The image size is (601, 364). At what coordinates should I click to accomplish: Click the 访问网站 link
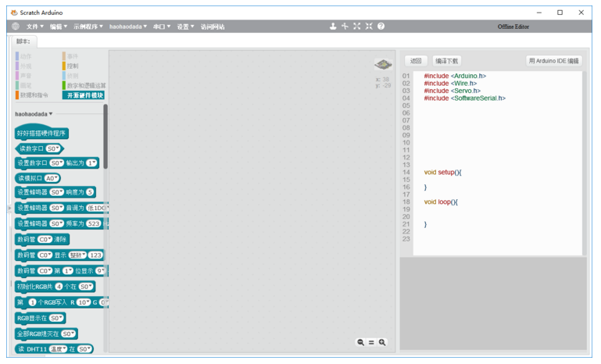point(213,27)
